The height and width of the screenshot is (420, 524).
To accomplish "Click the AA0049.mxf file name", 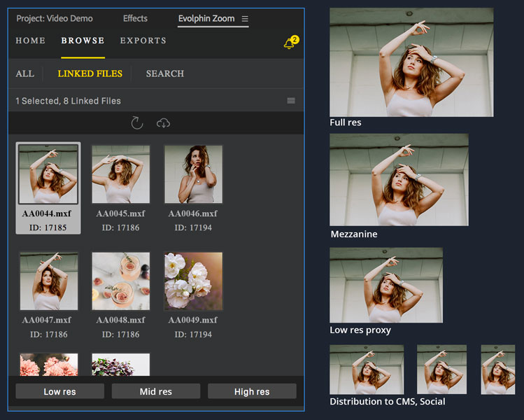I will click(193, 320).
